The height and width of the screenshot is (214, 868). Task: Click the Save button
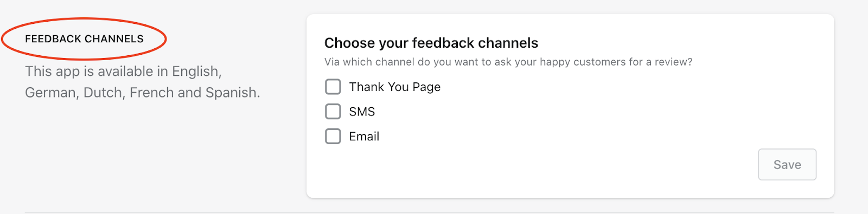pos(787,165)
